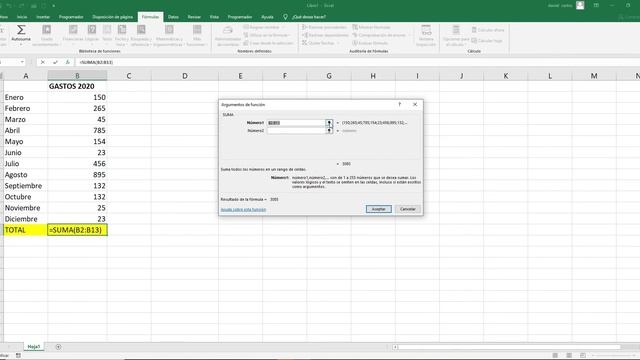Switch to the Ayuda tab
The image size is (640, 360).
pyautogui.click(x=267, y=17)
